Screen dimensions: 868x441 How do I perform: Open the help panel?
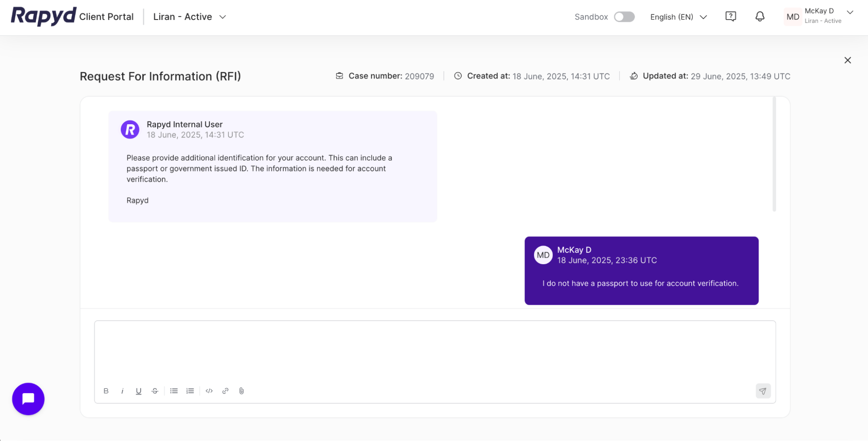pyautogui.click(x=731, y=16)
